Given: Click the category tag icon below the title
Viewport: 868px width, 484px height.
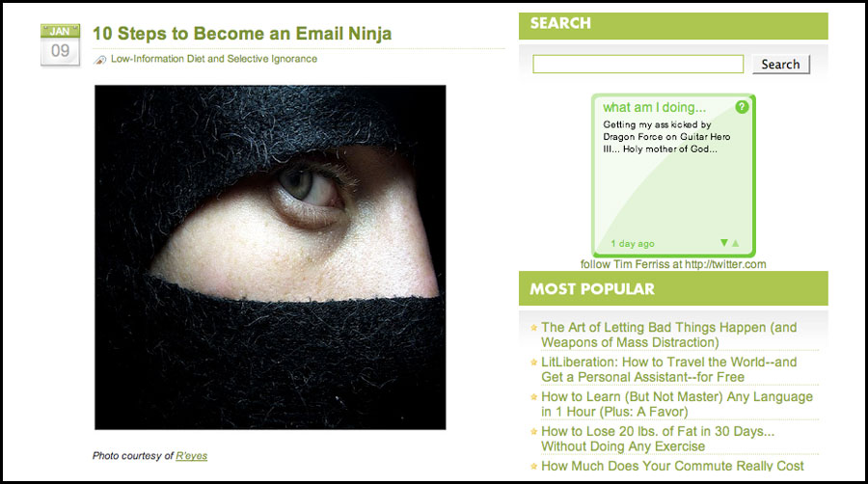Looking at the screenshot, I should point(99,60).
